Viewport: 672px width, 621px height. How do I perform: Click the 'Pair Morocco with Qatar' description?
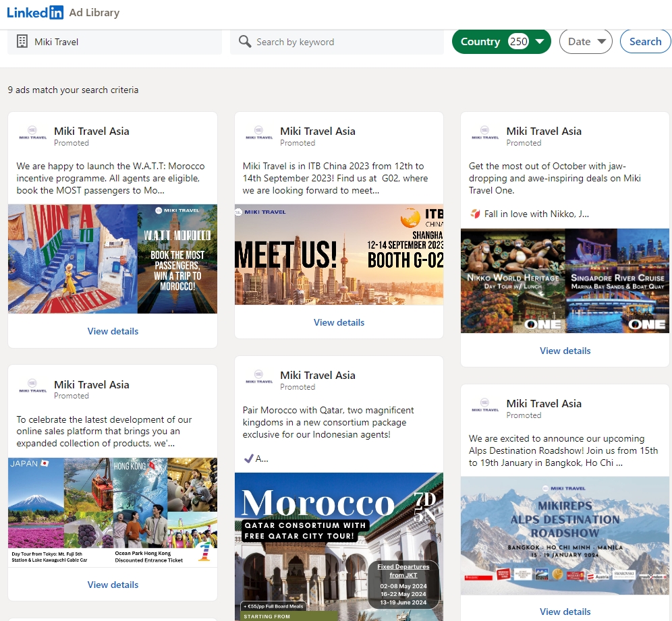(x=329, y=422)
